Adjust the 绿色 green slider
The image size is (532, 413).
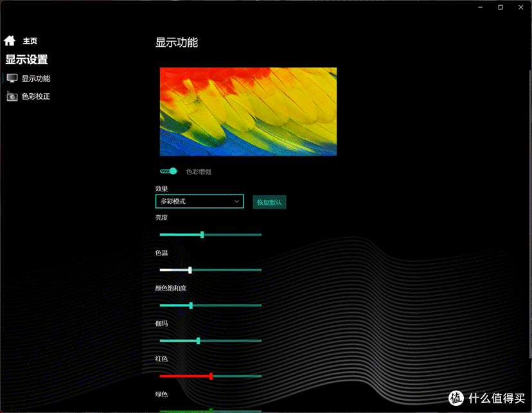210,411
